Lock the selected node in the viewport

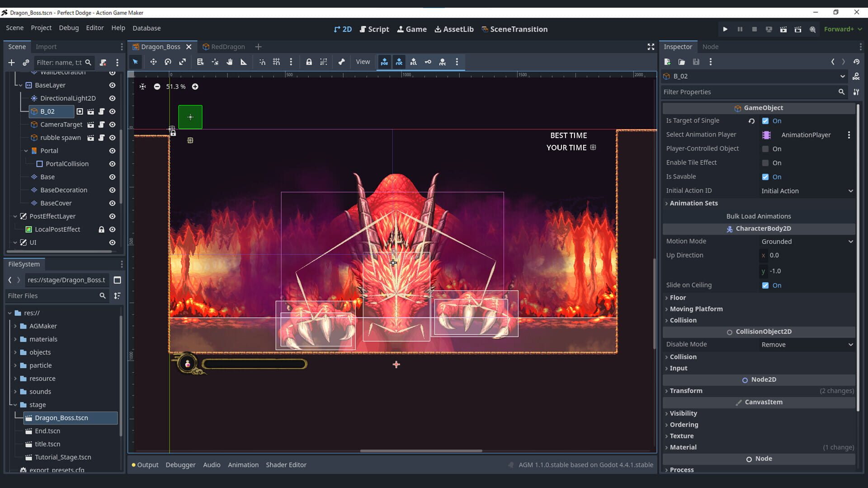pyautogui.click(x=309, y=62)
